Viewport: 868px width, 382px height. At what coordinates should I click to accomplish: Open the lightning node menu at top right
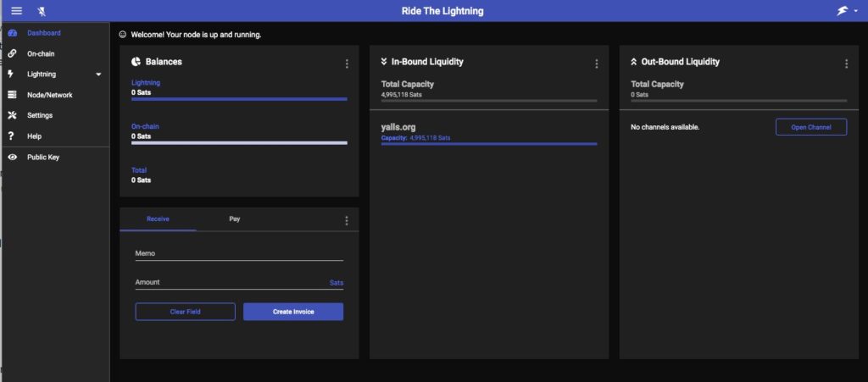pos(847,11)
